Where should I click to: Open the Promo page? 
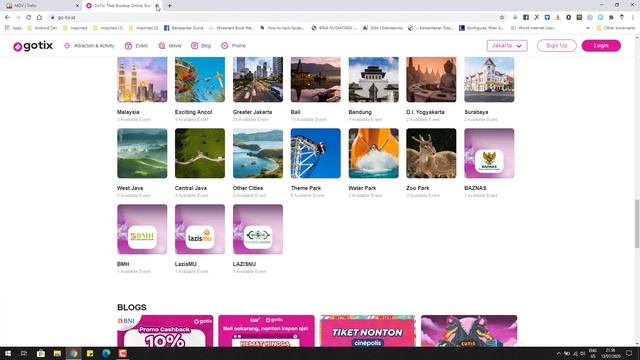233,46
